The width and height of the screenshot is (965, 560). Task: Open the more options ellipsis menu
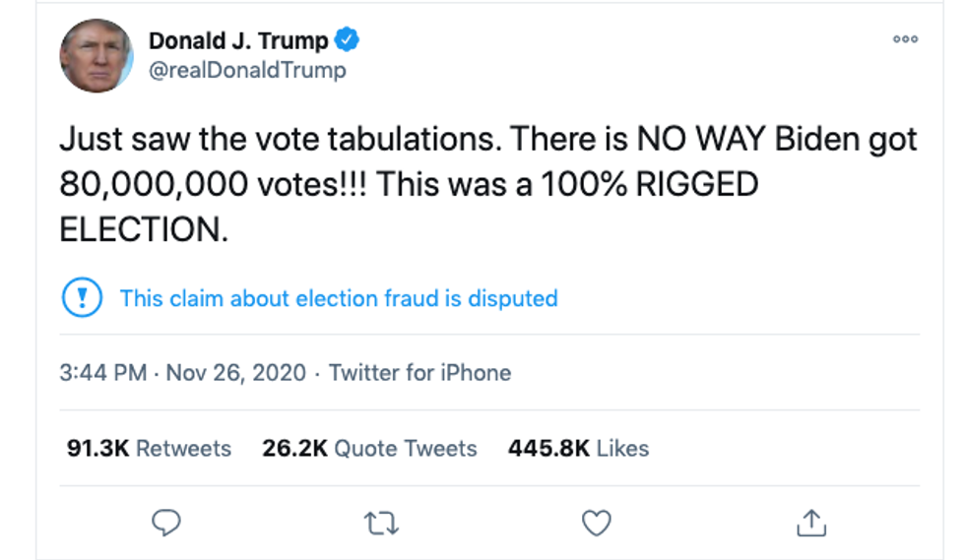905,39
